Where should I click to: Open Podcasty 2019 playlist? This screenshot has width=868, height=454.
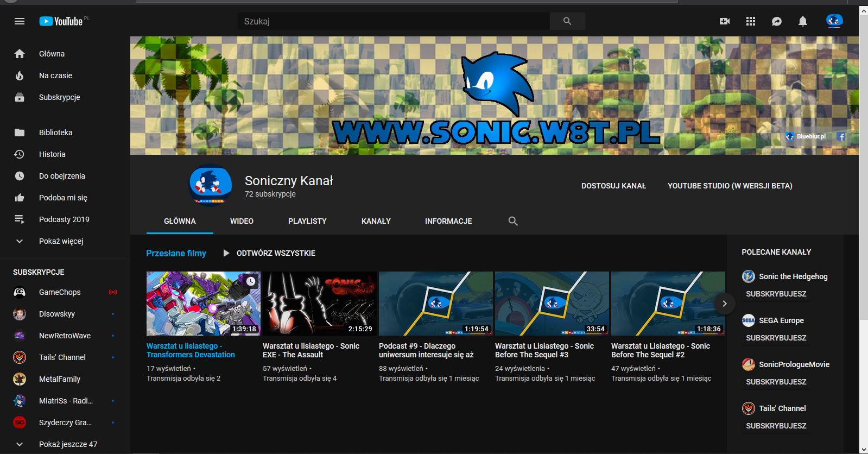click(x=65, y=219)
